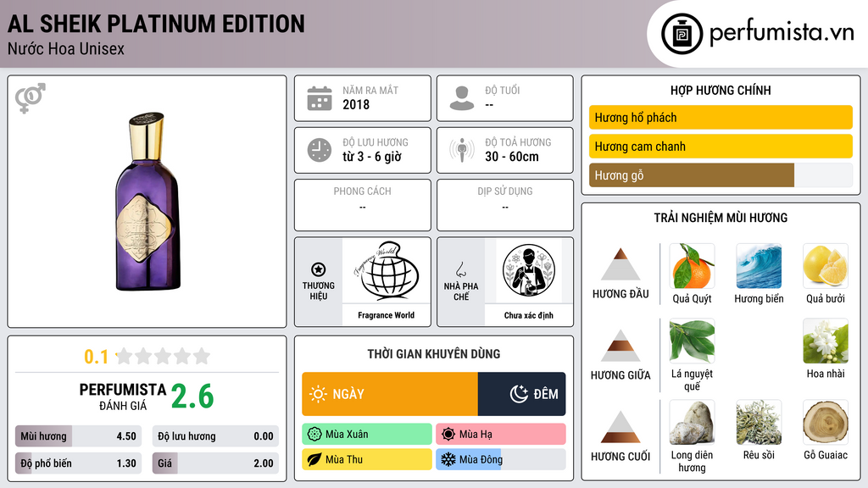Select the Mùa Thu season tag
This screenshot has height=488, width=868.
click(x=367, y=459)
